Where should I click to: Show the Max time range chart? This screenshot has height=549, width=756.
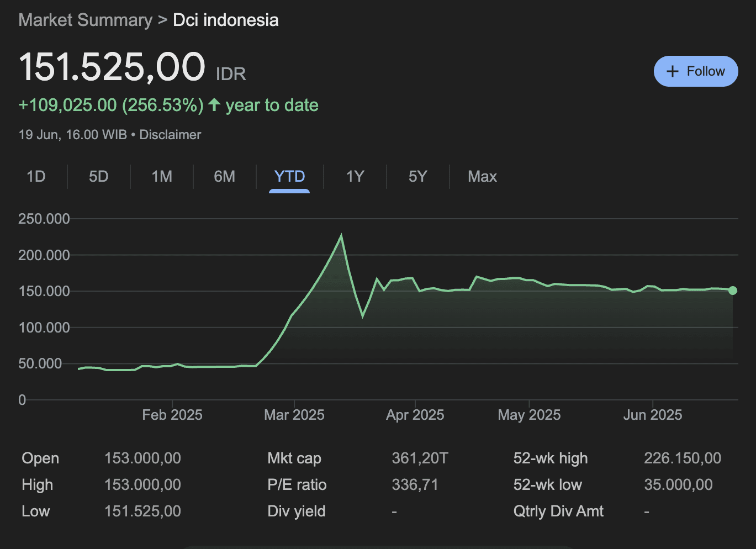[482, 177]
